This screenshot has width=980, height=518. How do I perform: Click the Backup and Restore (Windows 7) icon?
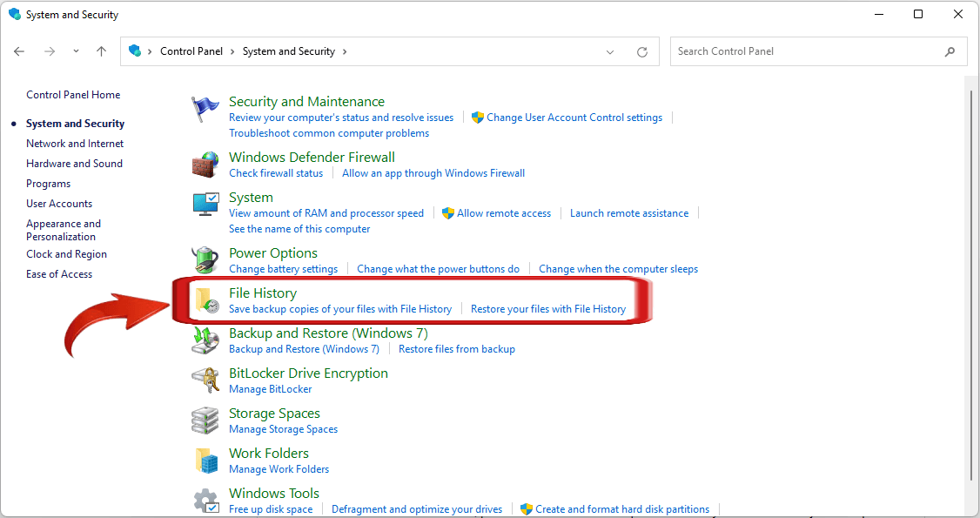(205, 340)
